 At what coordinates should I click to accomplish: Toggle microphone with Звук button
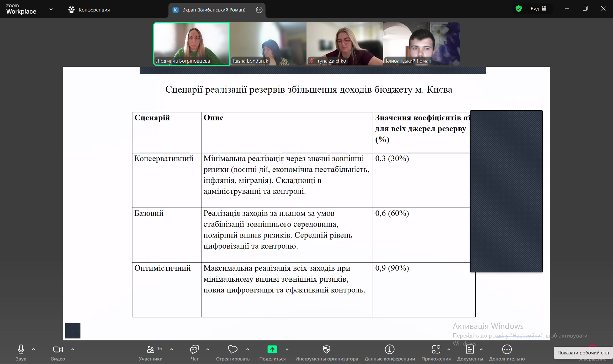tap(21, 350)
